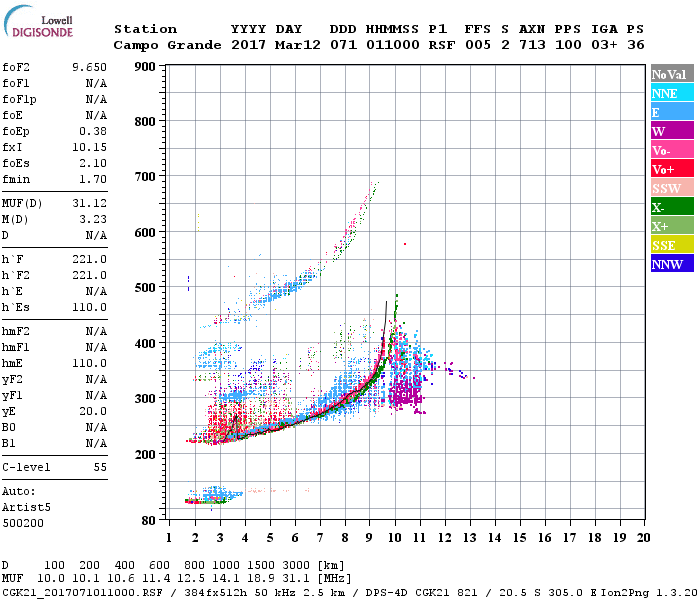Viewport: 700px width, 600px height.
Task: Select the No Val legend swatch
Action: (x=672, y=74)
